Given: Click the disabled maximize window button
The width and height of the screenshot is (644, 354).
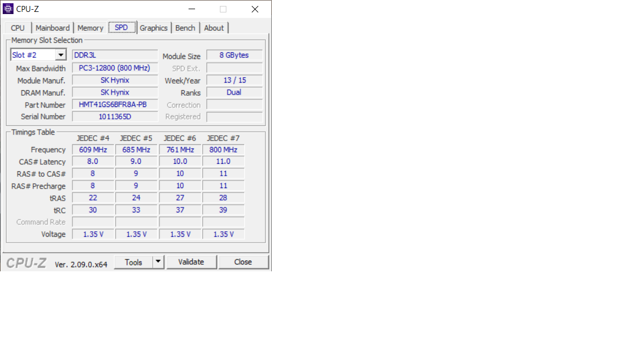Looking at the screenshot, I should pos(223,9).
